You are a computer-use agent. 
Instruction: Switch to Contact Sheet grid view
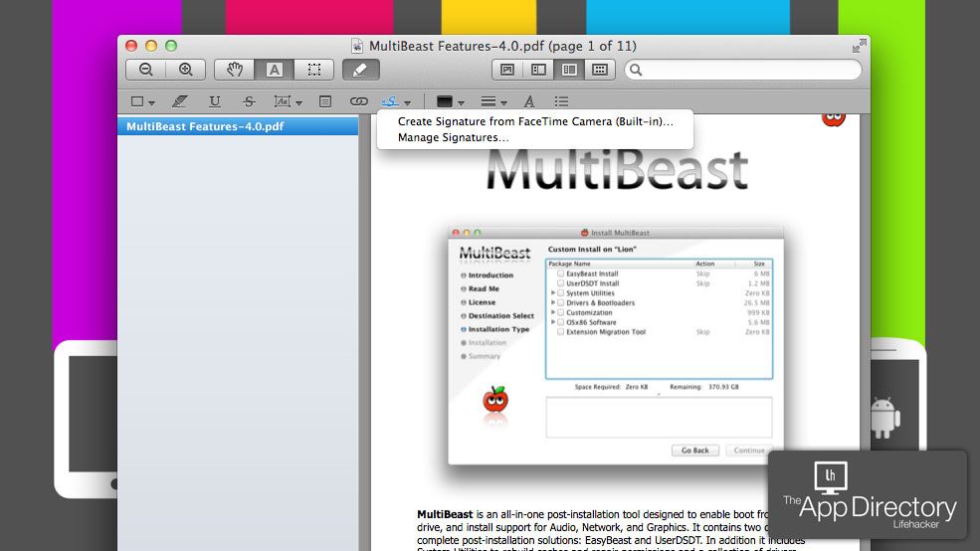599,70
